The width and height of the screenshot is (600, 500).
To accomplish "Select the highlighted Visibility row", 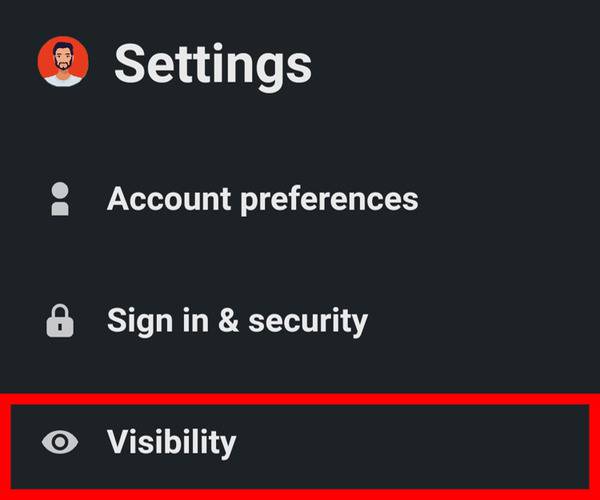I will (x=300, y=442).
